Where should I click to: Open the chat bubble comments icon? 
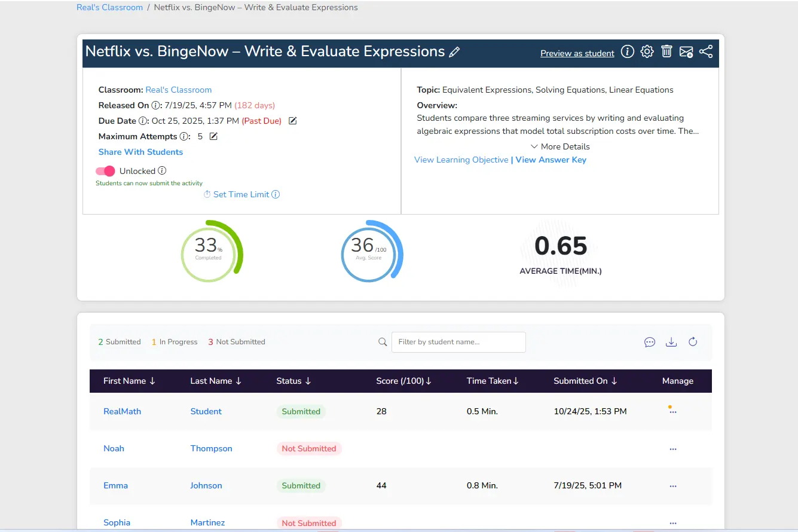tap(650, 342)
